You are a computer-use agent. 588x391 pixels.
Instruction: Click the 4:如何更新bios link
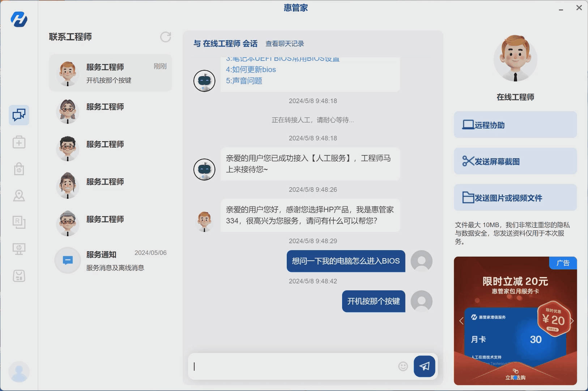pyautogui.click(x=251, y=70)
